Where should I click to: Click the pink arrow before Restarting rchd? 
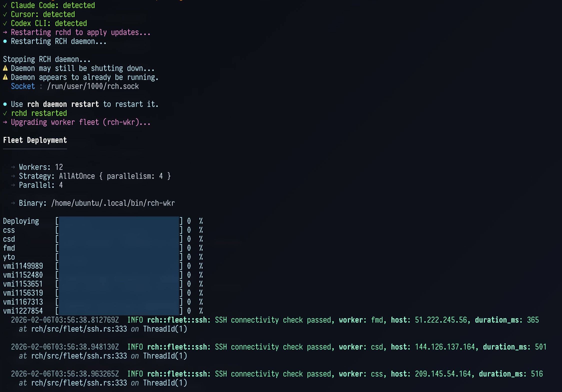[5, 32]
